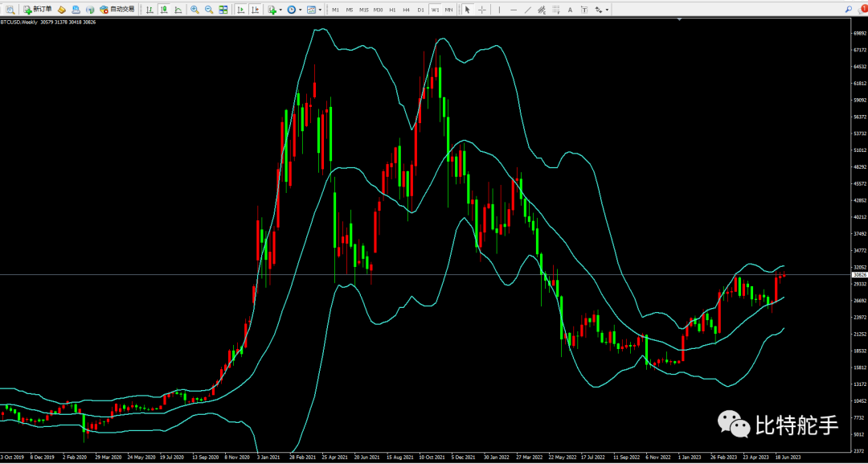The image size is (868, 464).
Task: Open the clock periodicity dropdown
Action: click(301, 10)
